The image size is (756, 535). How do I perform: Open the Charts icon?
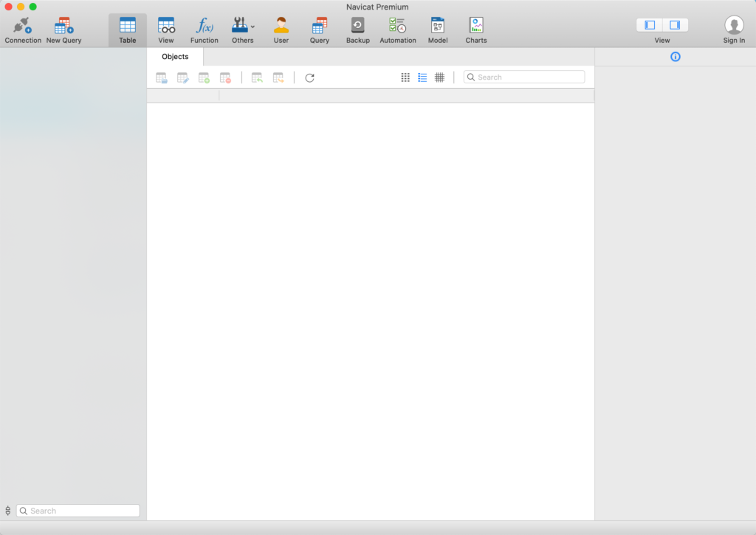476,25
